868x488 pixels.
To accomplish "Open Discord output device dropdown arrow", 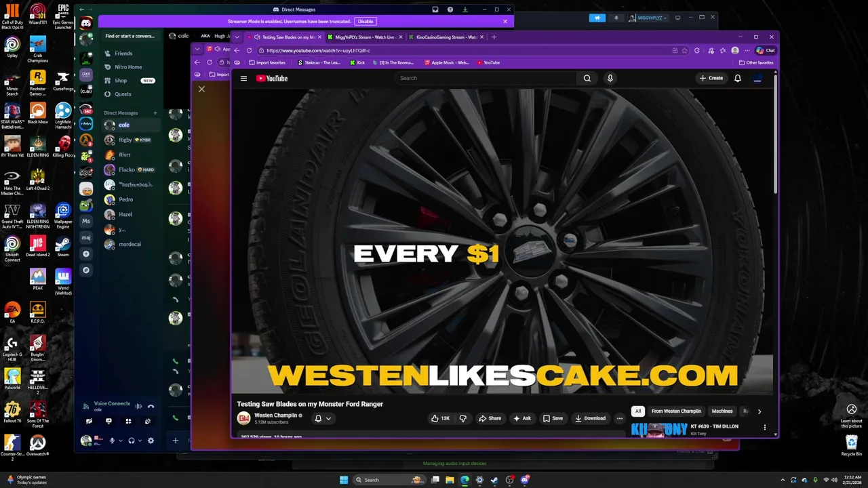I will click(140, 441).
